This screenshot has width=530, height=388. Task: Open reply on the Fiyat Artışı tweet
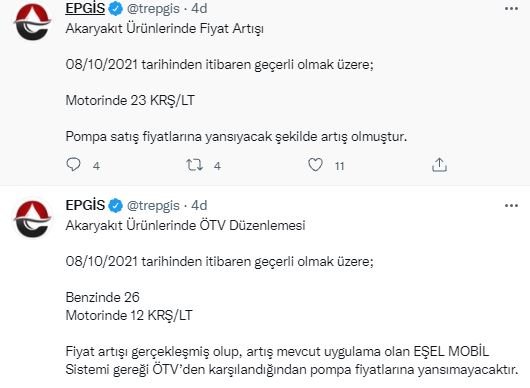pos(73,165)
